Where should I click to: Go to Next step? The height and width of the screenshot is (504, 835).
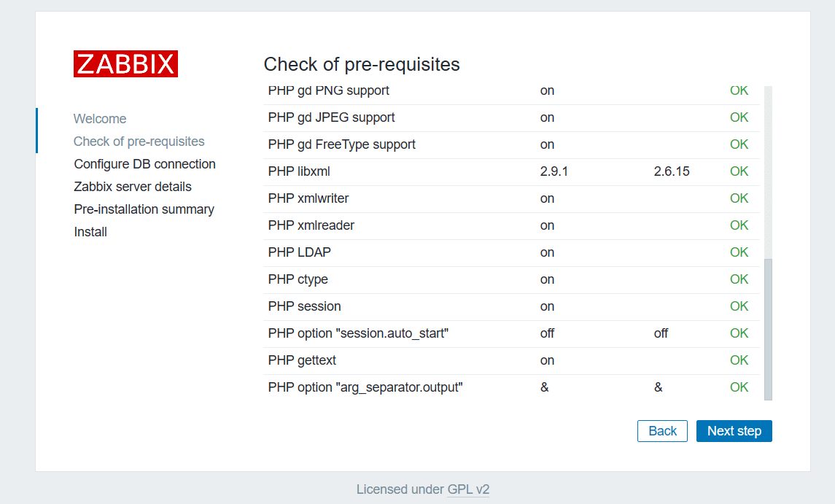pyautogui.click(x=734, y=431)
